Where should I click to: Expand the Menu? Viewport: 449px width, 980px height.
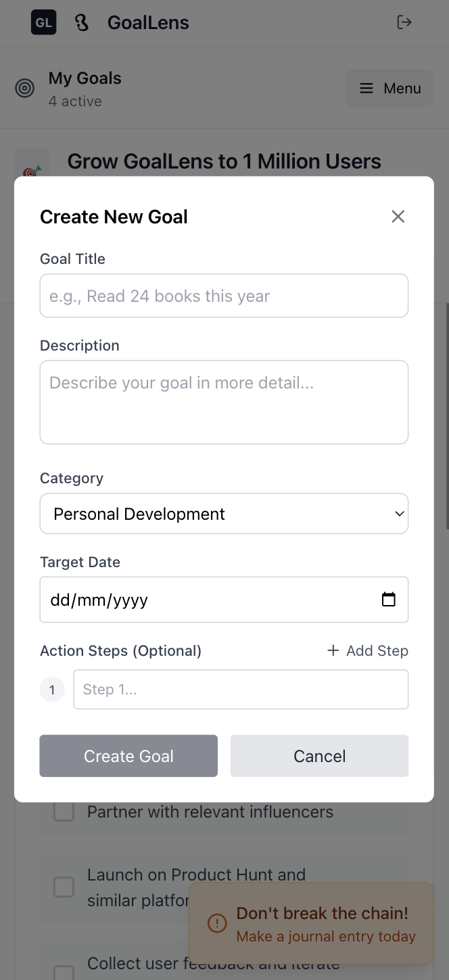(389, 88)
